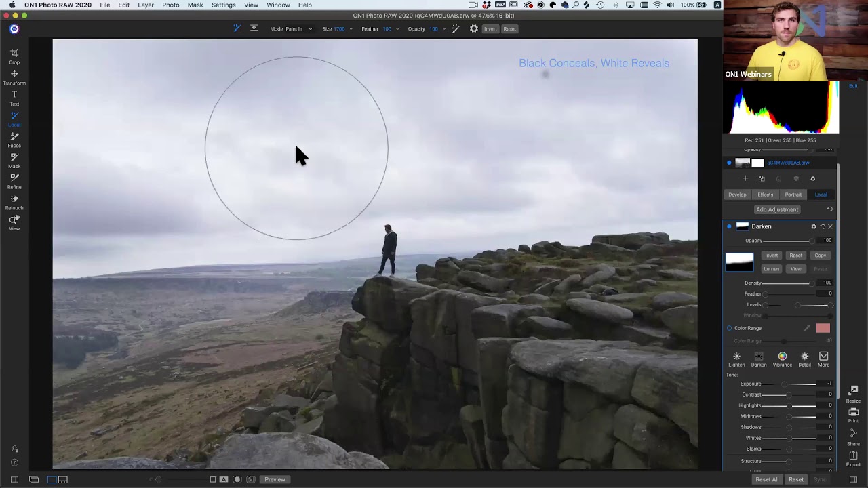Screen dimensions: 868x488
Task: Switch to the Develop tab
Action: (737, 195)
